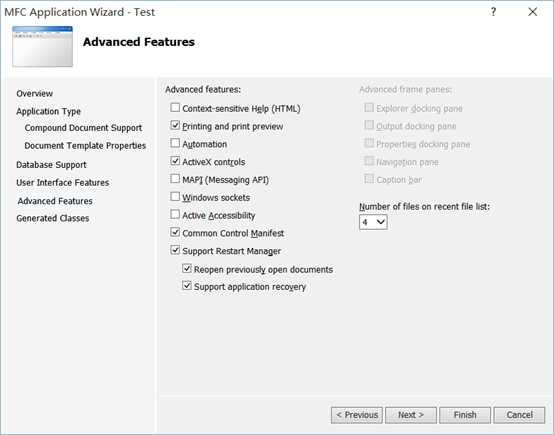
Task: Enable Context-sensitive Help (HTML) checkbox
Action: coord(175,107)
